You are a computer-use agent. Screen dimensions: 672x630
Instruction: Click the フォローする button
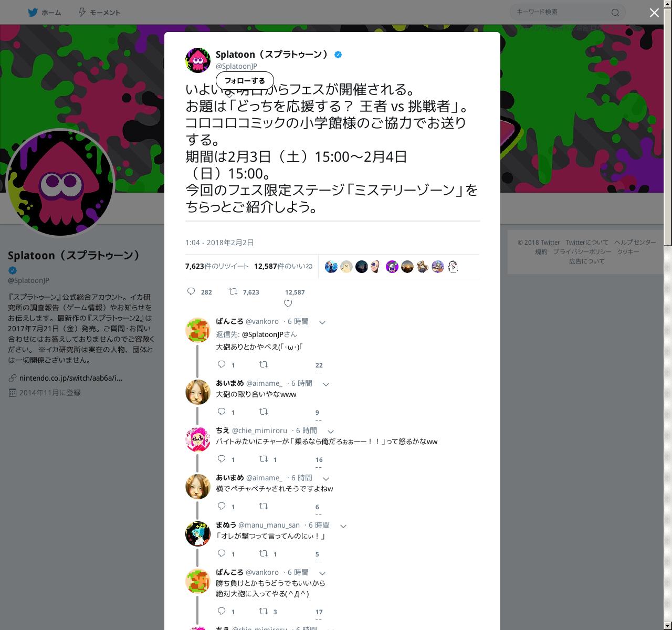coord(245,81)
